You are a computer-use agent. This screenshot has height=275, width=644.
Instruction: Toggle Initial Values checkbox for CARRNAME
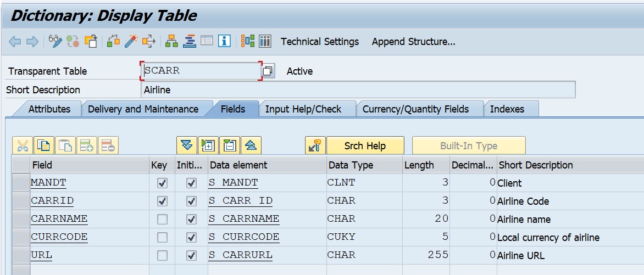coord(191,219)
